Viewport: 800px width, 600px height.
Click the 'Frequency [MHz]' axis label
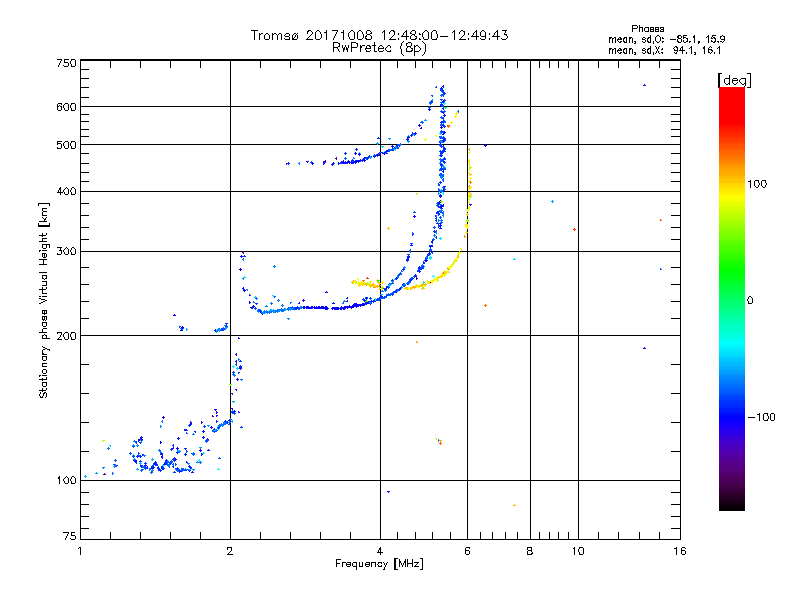[379, 564]
